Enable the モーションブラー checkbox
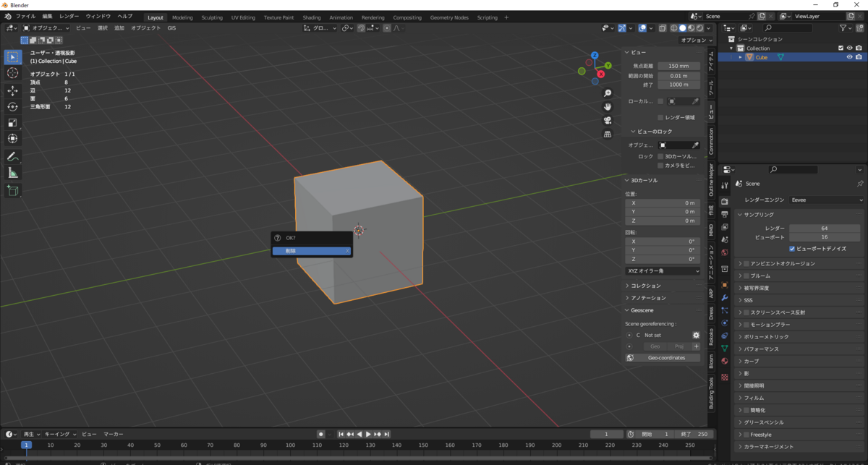The width and height of the screenshot is (868, 465). point(746,325)
